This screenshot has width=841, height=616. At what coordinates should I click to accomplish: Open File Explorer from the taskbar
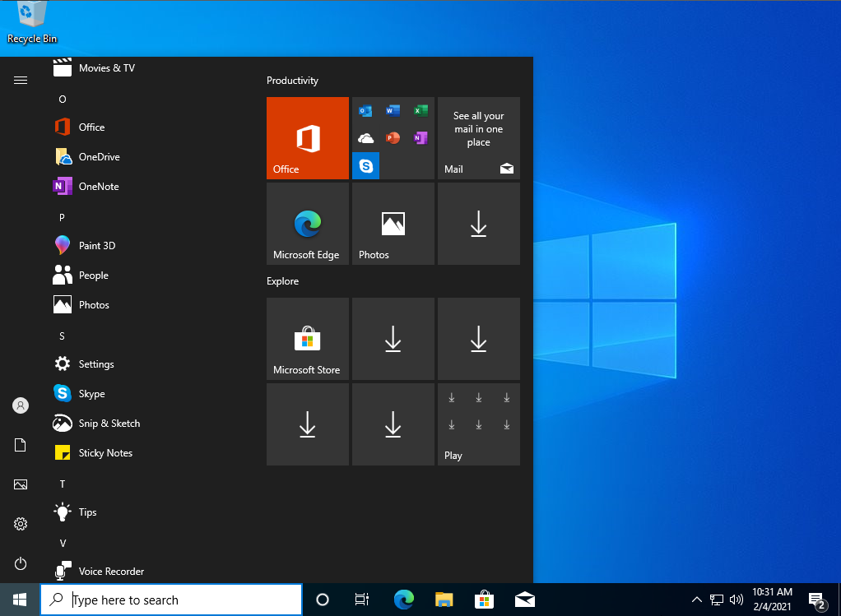click(x=444, y=600)
